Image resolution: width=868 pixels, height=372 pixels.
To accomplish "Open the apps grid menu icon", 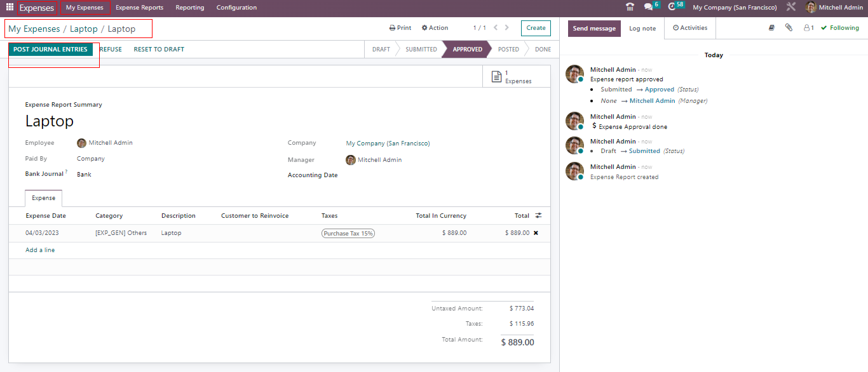I will tap(10, 8).
